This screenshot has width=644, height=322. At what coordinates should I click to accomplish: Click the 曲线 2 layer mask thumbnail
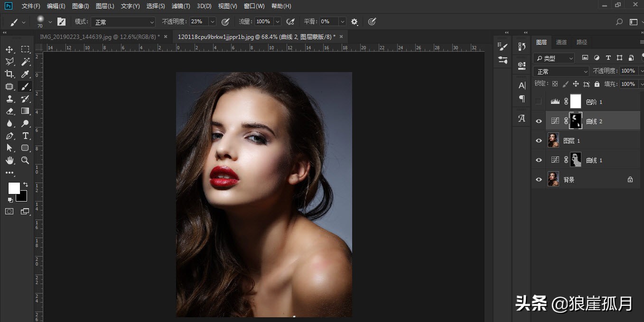(576, 121)
